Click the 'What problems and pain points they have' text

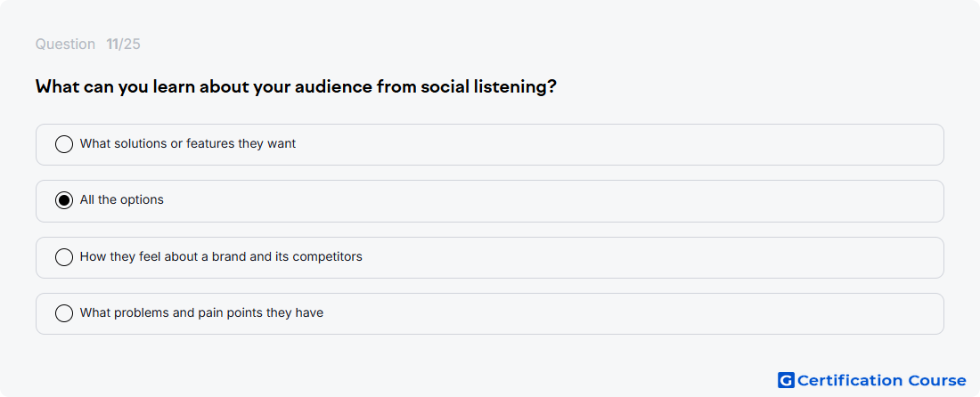point(201,312)
